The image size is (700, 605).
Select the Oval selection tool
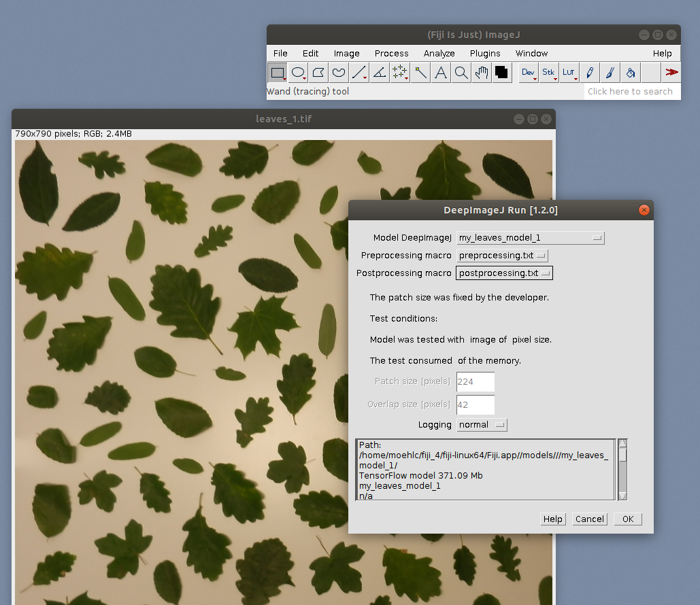pos(298,73)
